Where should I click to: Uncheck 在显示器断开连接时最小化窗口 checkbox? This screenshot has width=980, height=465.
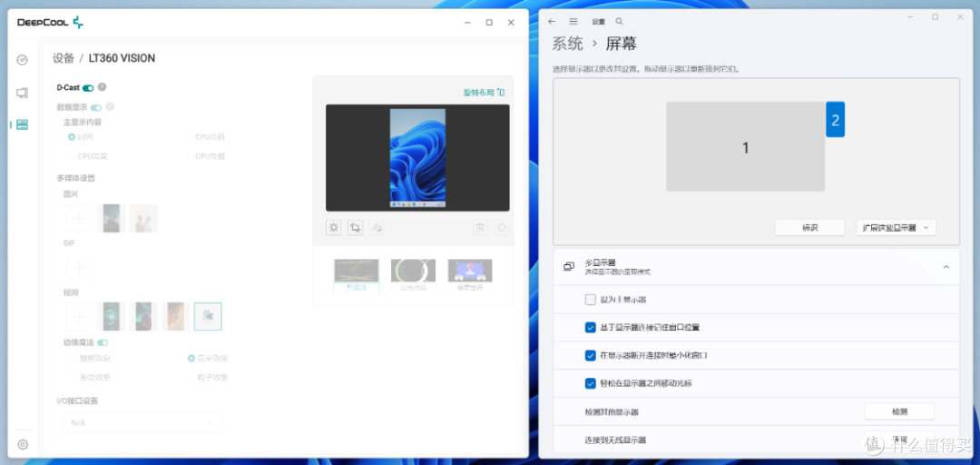click(x=591, y=355)
